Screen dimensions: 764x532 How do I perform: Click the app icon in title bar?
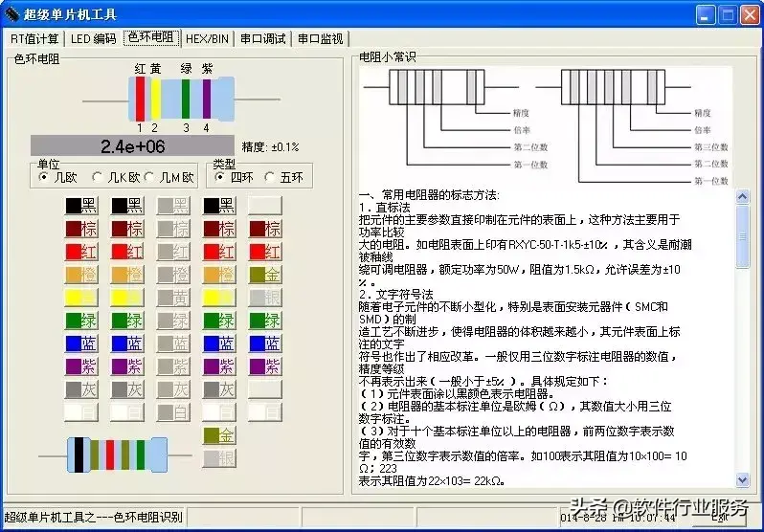pyautogui.click(x=11, y=14)
